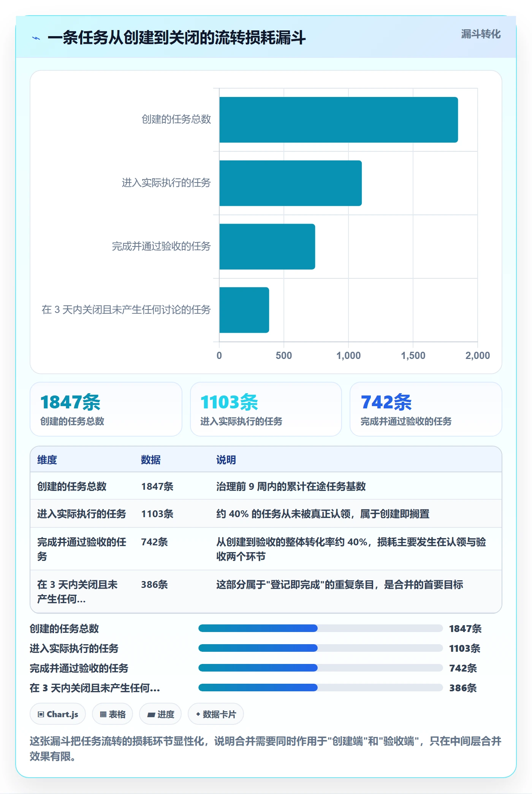Click the 386条 value beside the progress bar
Screen dimensions: 532x794
tap(463, 688)
